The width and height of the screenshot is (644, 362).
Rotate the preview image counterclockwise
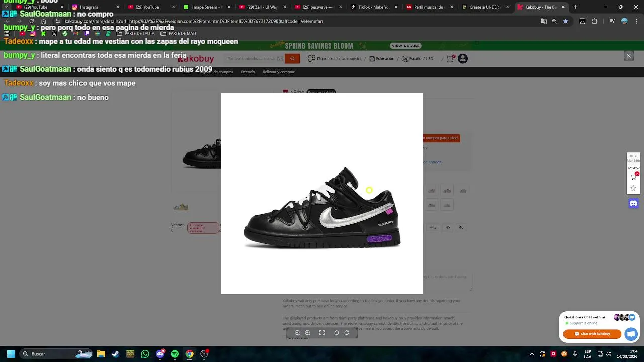(x=337, y=333)
